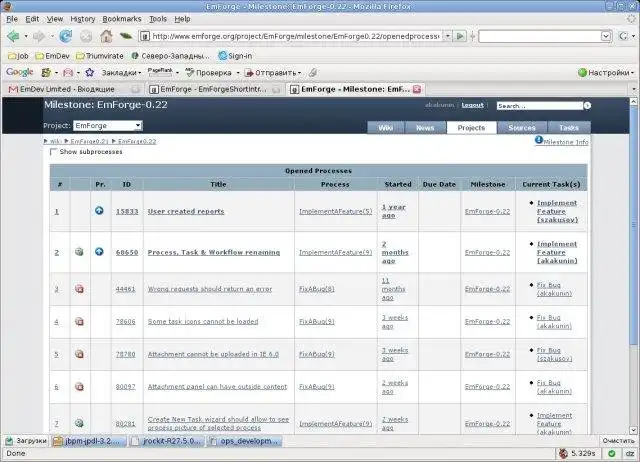Open Process, Task & Workflow renaming link

(x=214, y=252)
